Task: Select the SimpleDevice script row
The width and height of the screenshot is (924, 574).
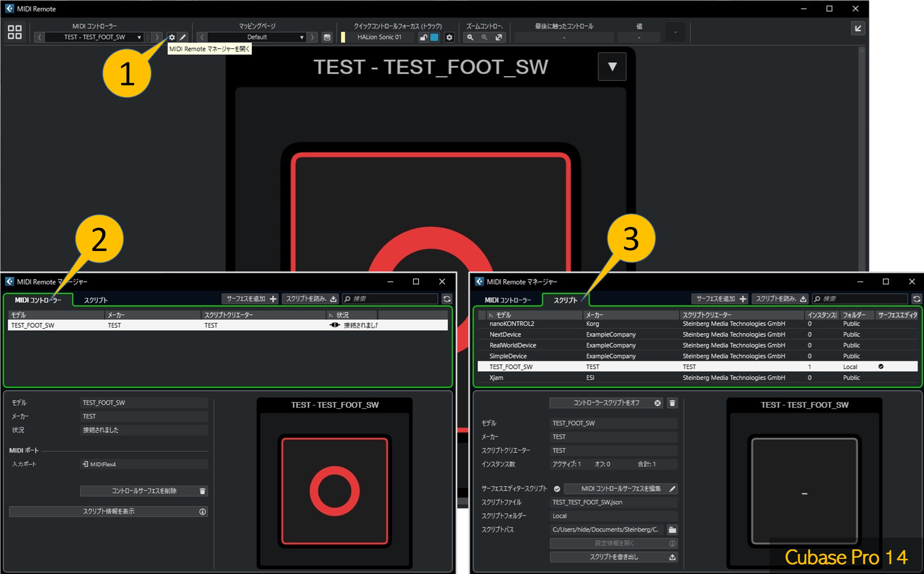Action: point(697,356)
